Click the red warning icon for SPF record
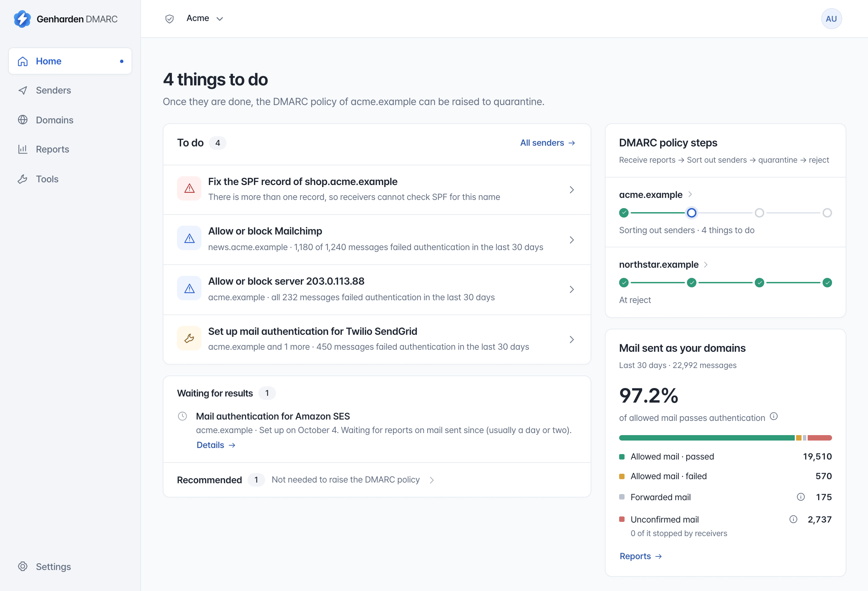 coord(189,188)
